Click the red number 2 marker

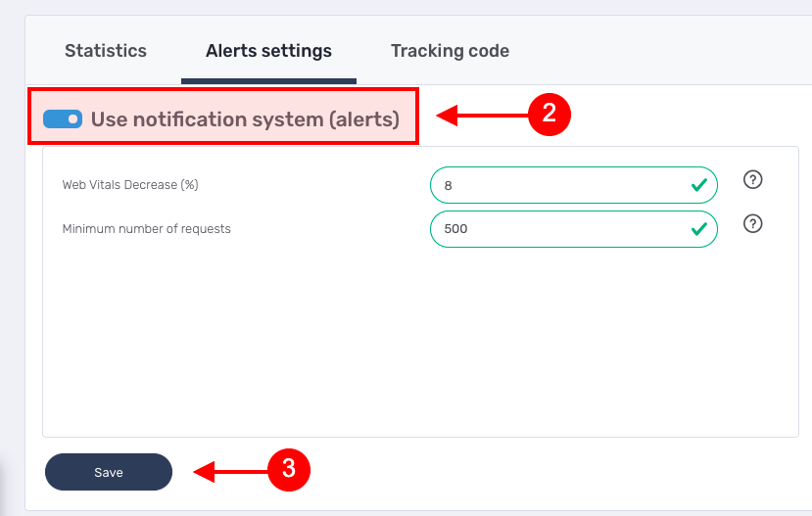click(x=549, y=114)
